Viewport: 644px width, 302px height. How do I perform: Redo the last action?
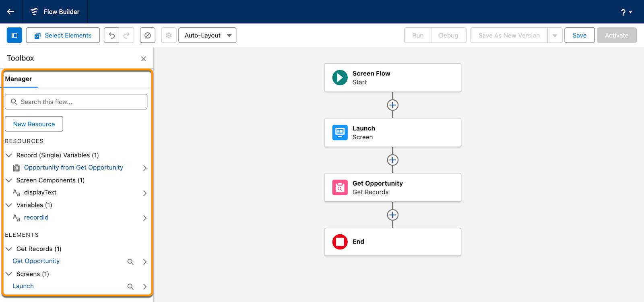coord(126,35)
